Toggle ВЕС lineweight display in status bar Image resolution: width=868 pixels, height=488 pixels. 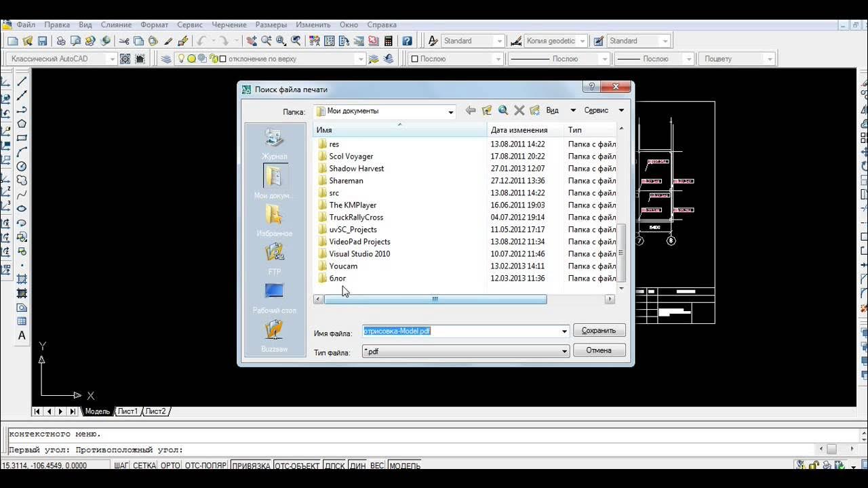pos(376,466)
